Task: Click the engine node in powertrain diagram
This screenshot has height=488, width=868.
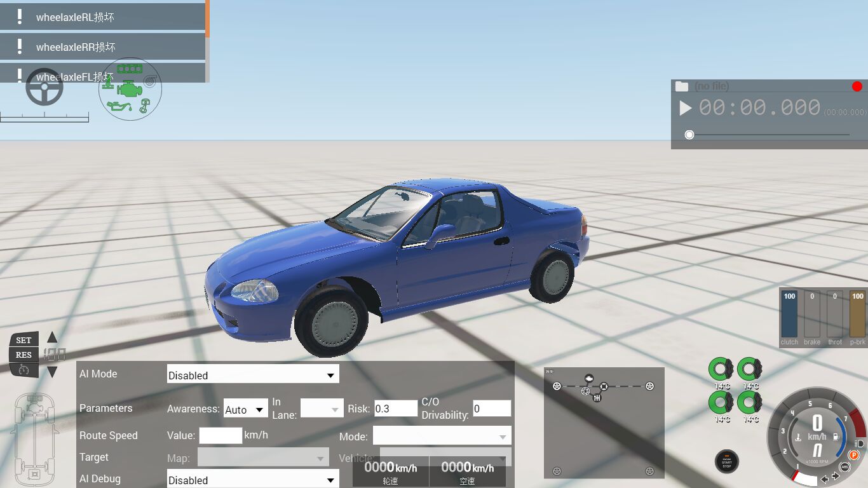Action: pos(589,379)
